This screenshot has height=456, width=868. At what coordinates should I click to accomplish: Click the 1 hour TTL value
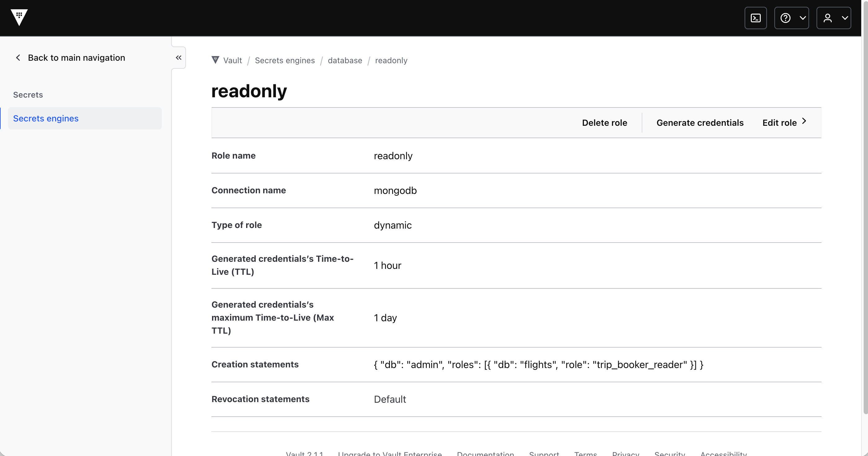point(387,265)
